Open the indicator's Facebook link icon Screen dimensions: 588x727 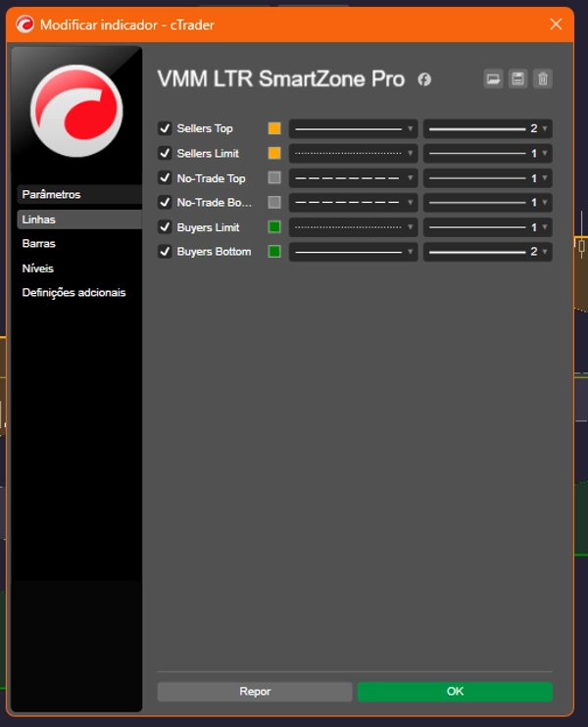pyautogui.click(x=424, y=79)
